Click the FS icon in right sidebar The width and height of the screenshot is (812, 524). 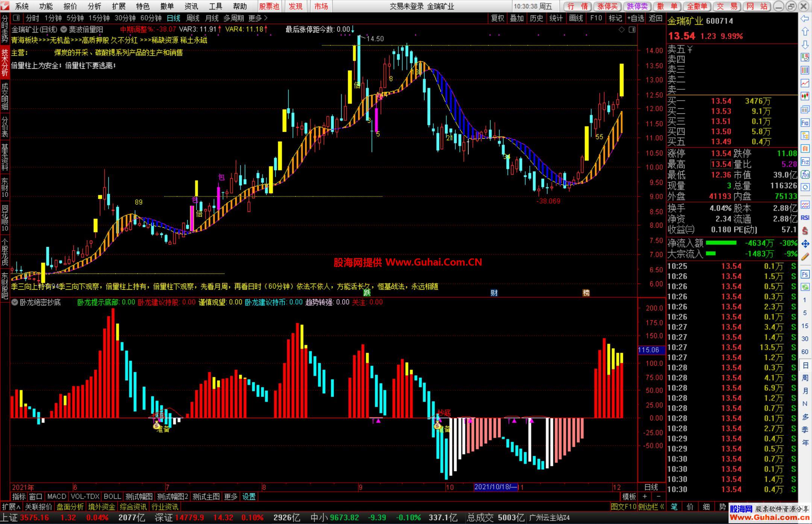805,274
